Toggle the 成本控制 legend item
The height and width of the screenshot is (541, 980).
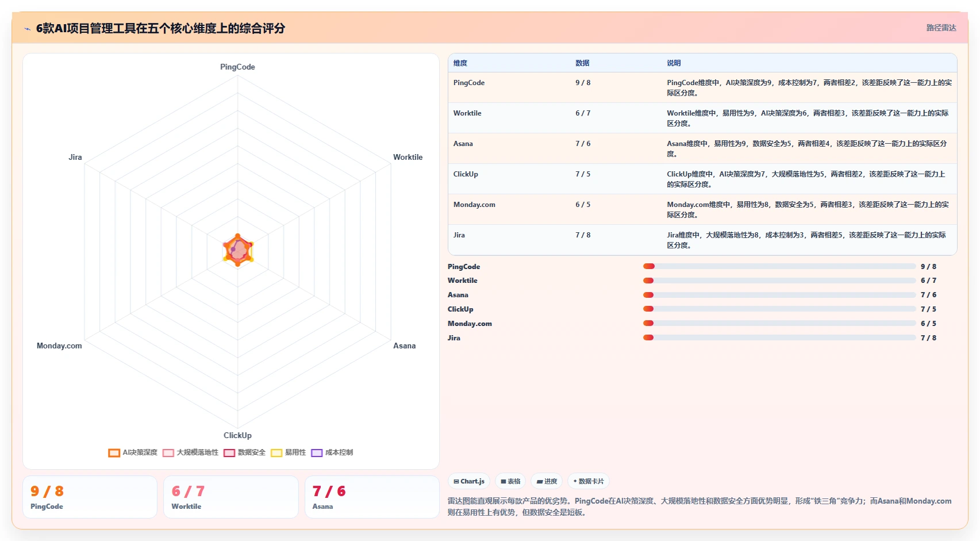click(x=332, y=452)
